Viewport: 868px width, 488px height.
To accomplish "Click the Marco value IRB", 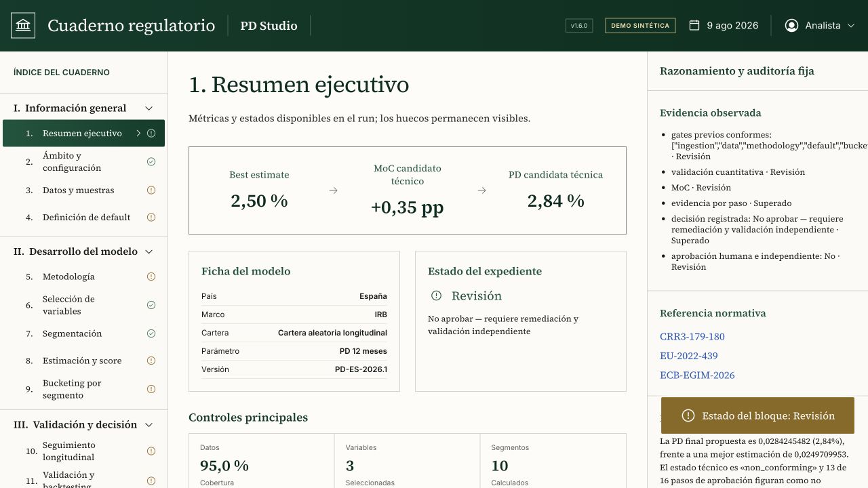I will pos(380,314).
